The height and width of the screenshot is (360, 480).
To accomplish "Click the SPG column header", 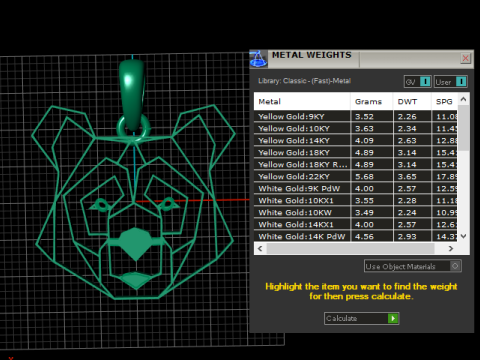I will pyautogui.click(x=444, y=102).
